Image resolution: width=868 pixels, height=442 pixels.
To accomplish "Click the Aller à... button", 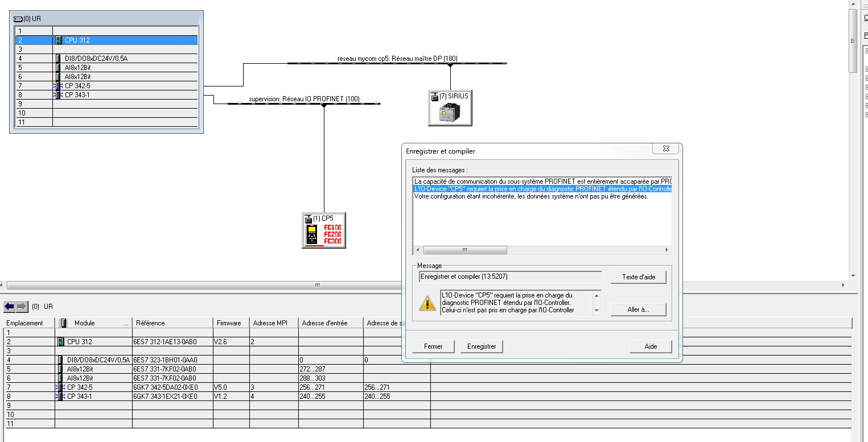I will click(638, 309).
